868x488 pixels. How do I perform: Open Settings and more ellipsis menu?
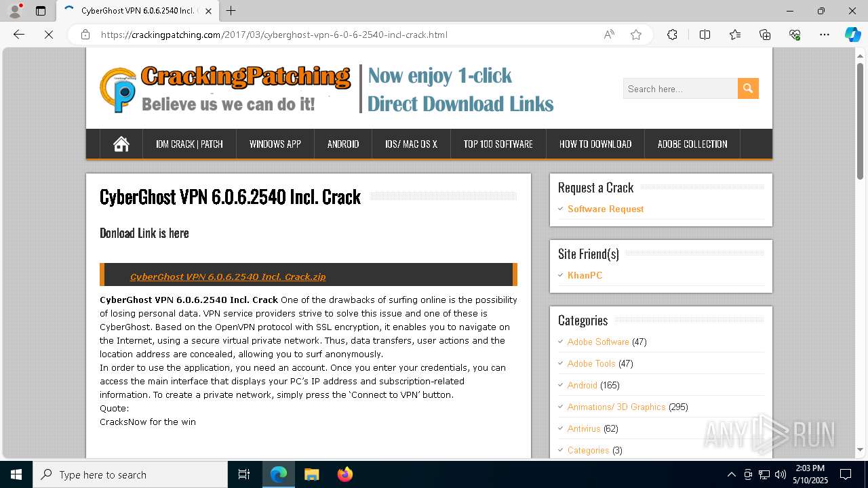click(825, 35)
